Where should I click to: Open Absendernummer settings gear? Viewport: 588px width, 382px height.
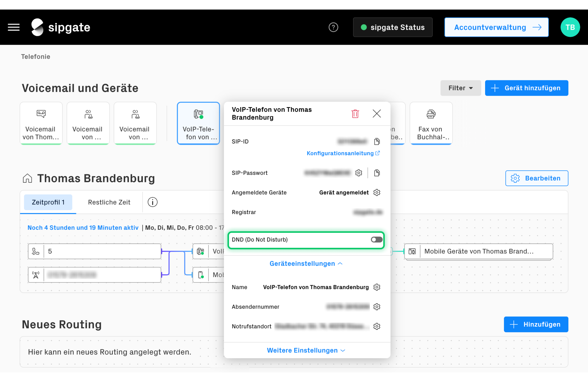[x=377, y=307]
